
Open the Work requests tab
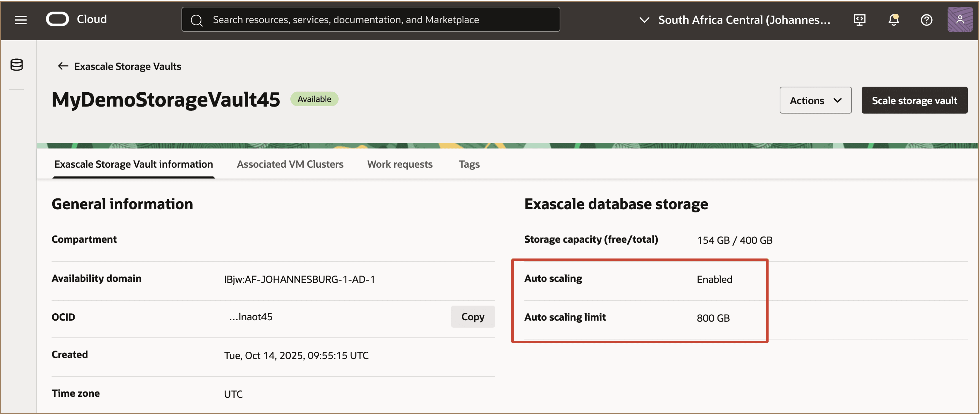(400, 164)
